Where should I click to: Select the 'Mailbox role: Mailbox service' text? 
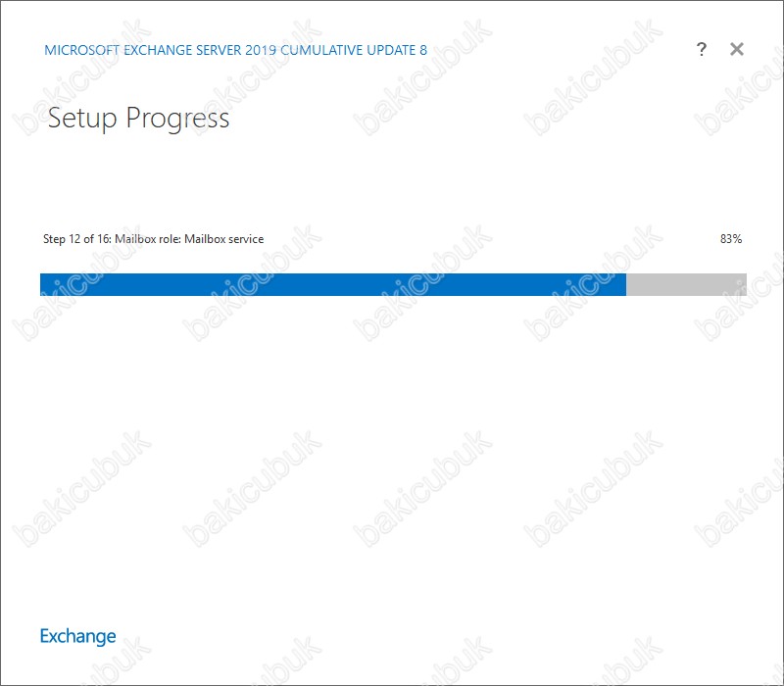189,239
